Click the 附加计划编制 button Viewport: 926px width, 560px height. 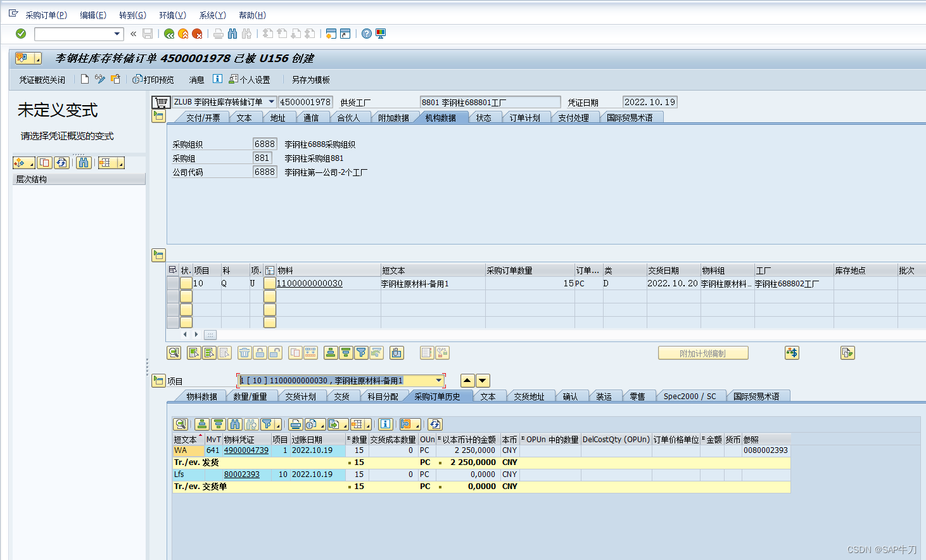[703, 353]
